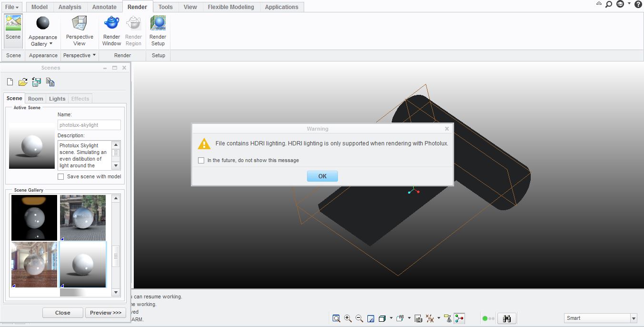Select the street HDRI scene thumbnail
644x327 pixels.
[x=83, y=217]
